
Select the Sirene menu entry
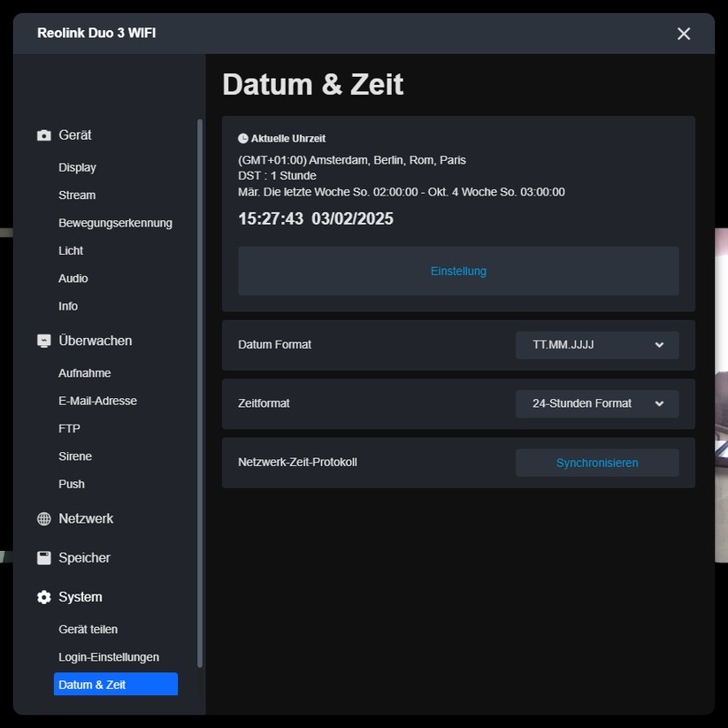[75, 456]
